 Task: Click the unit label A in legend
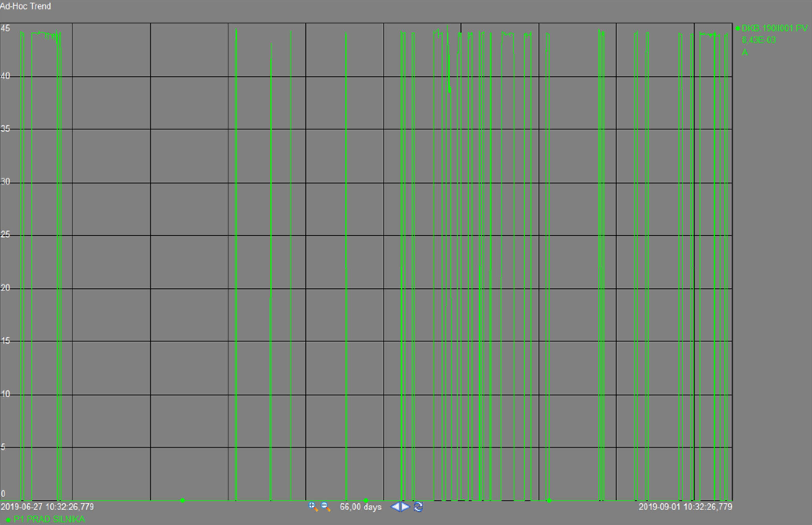coord(745,52)
